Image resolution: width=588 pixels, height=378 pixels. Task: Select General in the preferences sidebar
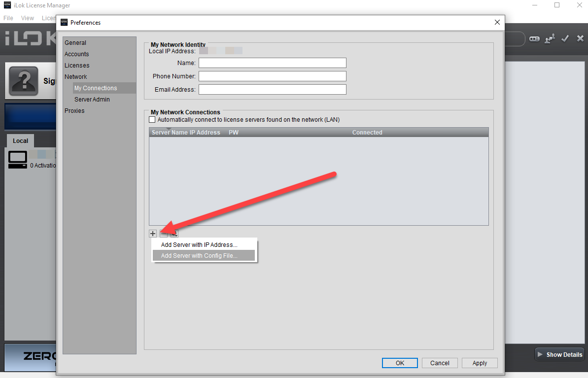(75, 43)
